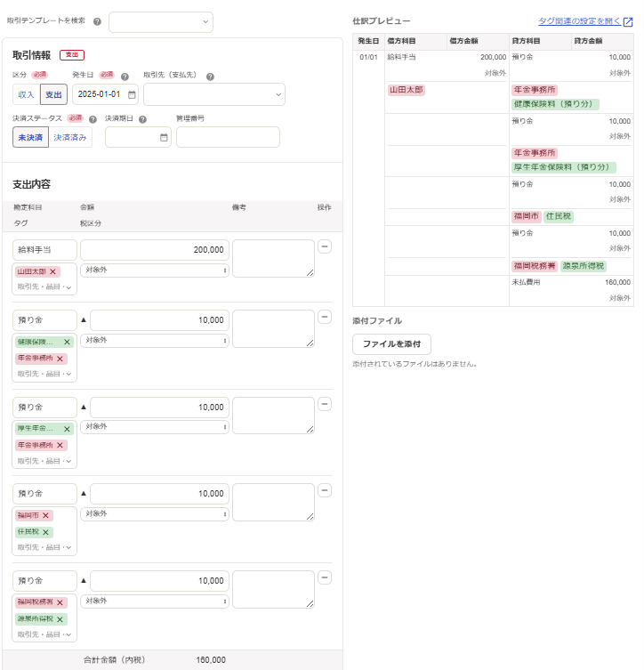Delete the 給料手当 row with minus button

pyautogui.click(x=325, y=246)
